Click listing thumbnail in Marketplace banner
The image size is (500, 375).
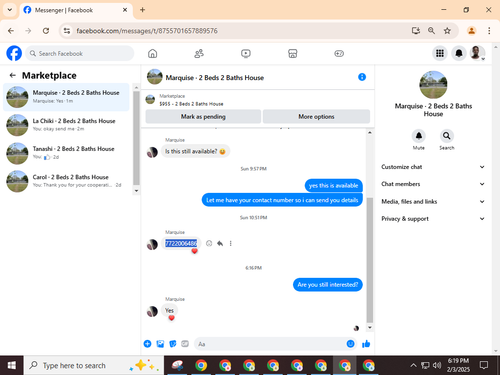point(150,99)
